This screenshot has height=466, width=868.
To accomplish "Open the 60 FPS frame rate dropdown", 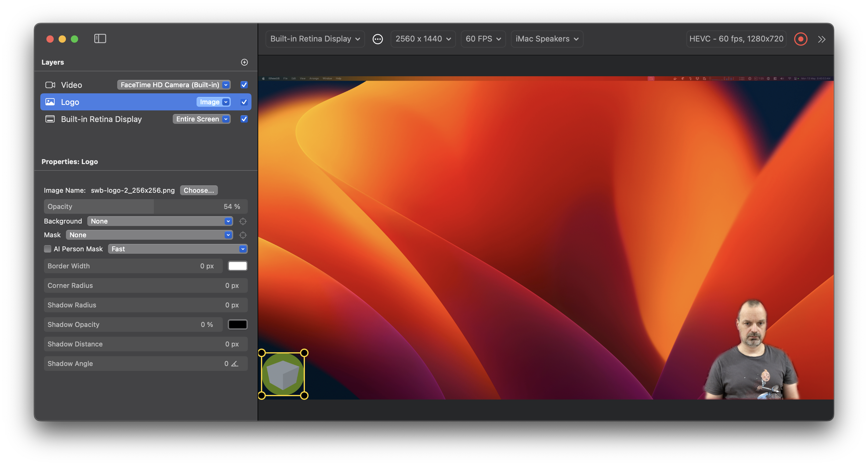I will 483,39.
